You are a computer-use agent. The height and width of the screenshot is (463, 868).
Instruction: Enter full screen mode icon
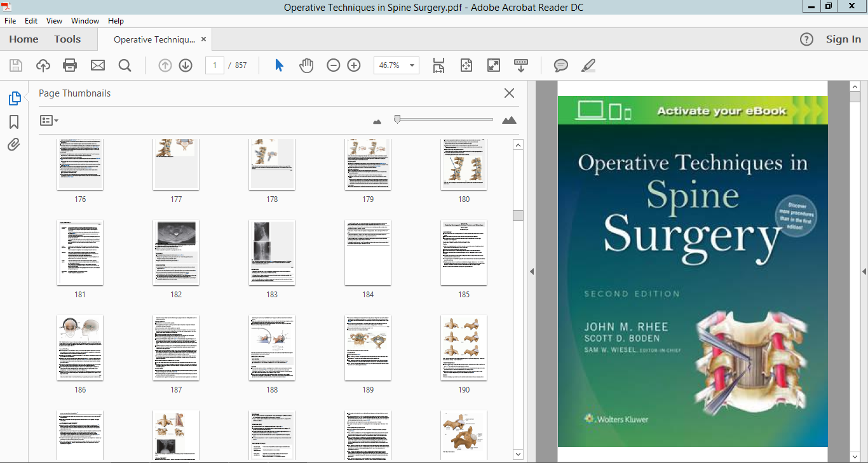[x=494, y=65]
